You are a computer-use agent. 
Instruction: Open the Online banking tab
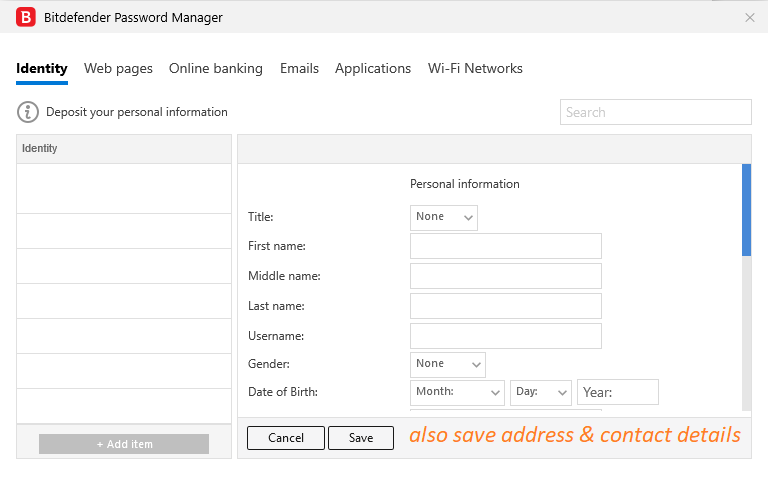pyautogui.click(x=216, y=69)
